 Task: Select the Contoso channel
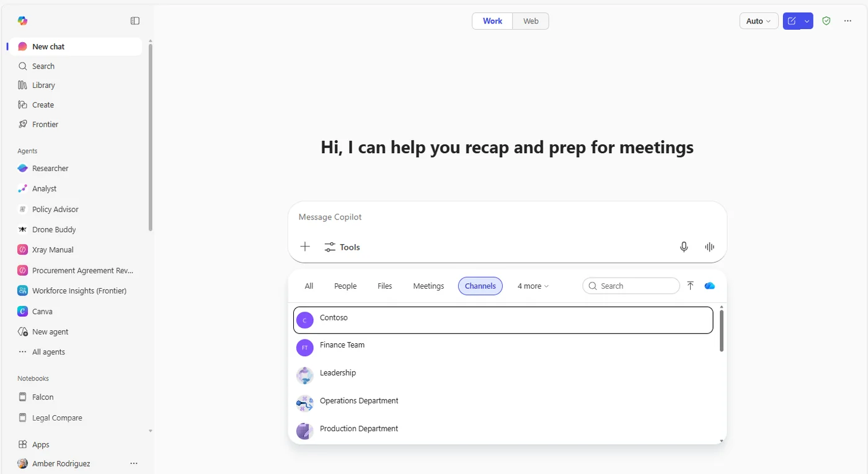click(x=503, y=320)
